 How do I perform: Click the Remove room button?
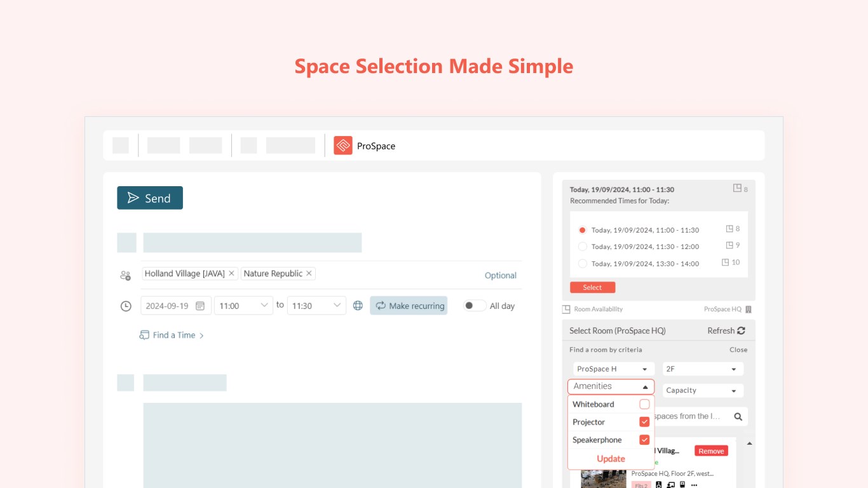coord(711,451)
